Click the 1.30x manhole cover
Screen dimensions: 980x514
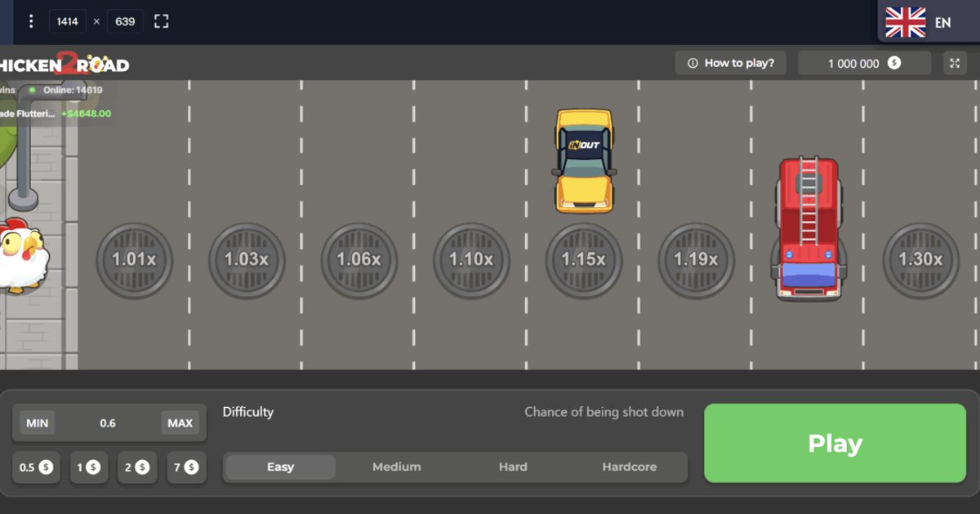920,260
